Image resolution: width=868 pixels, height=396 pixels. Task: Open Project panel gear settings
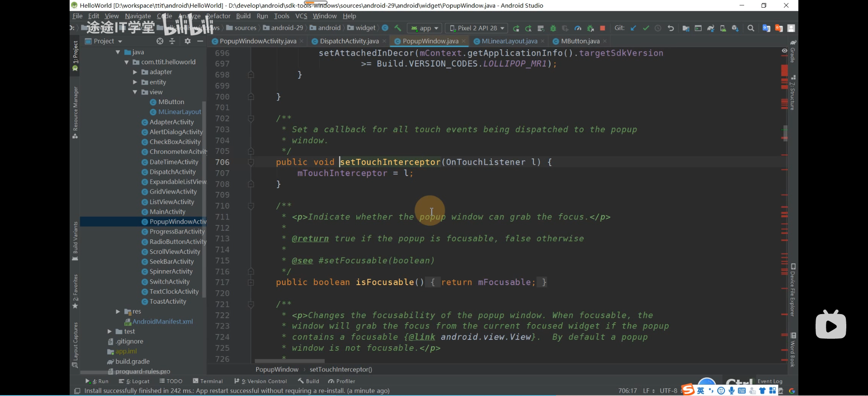click(188, 41)
